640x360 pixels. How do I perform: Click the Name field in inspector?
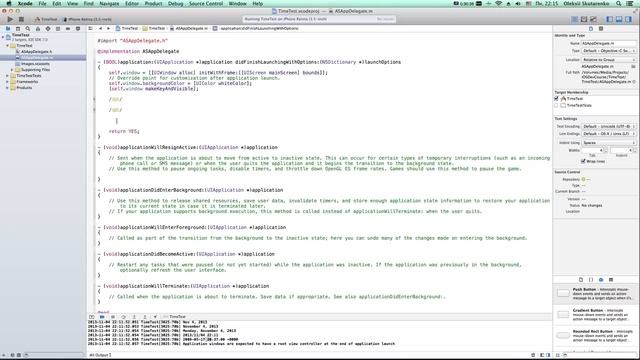pyautogui.click(x=609, y=43)
